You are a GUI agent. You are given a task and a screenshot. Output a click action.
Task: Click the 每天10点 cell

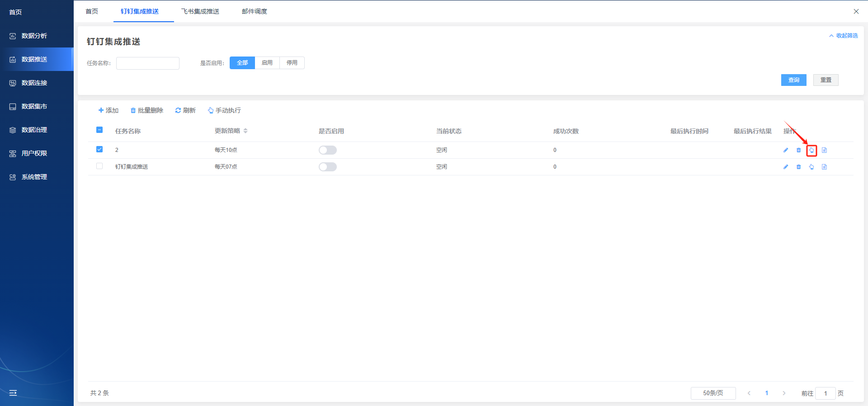point(226,150)
